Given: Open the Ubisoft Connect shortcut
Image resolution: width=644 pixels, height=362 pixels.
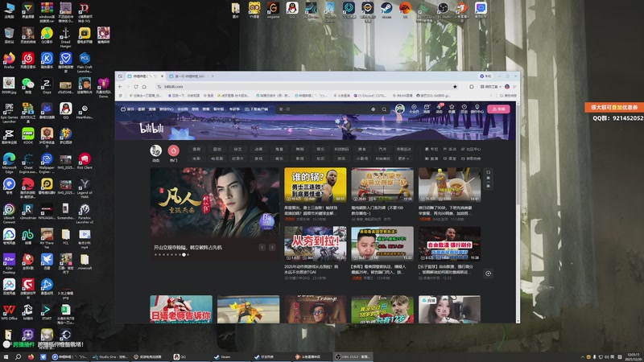Looking at the screenshot, I should click(x=9, y=213).
